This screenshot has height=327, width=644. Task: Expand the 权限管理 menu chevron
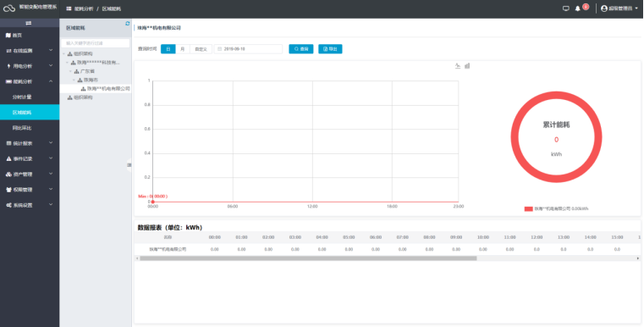(51, 189)
